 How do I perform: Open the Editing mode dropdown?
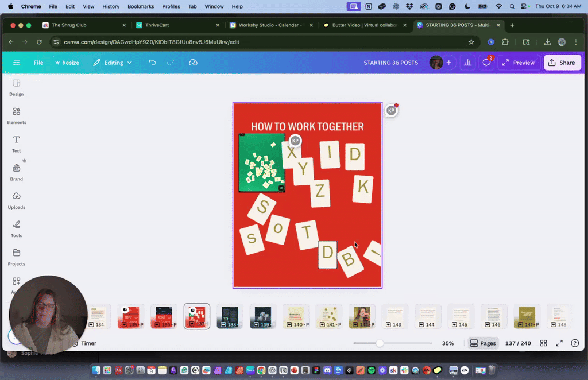click(113, 63)
